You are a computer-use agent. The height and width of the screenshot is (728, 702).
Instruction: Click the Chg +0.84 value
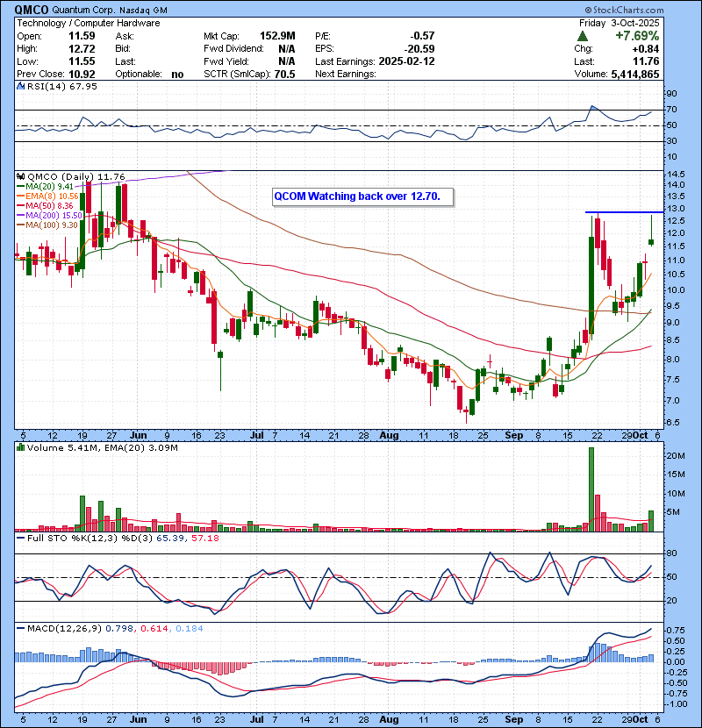click(x=645, y=49)
